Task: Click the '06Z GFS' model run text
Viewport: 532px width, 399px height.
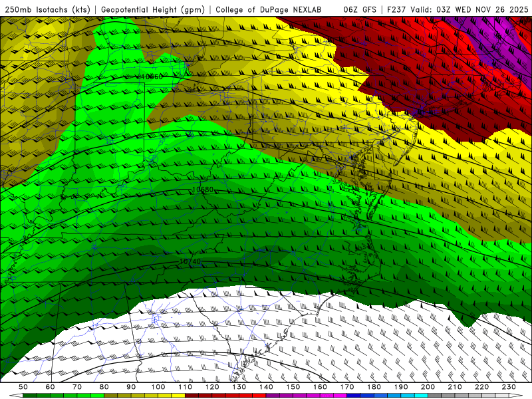Action: tap(360, 10)
